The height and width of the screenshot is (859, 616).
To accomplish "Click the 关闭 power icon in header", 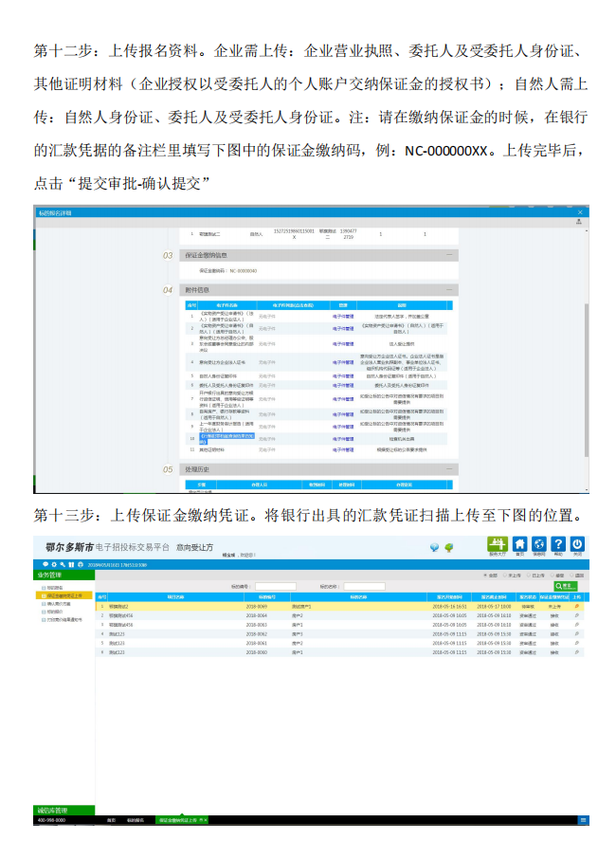I will (577, 546).
